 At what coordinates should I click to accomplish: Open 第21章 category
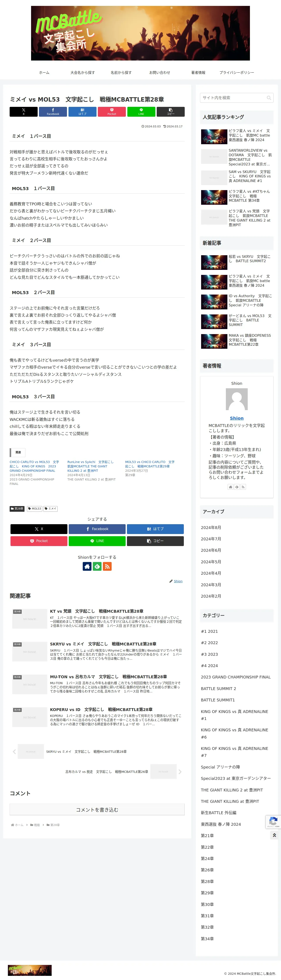207,835
